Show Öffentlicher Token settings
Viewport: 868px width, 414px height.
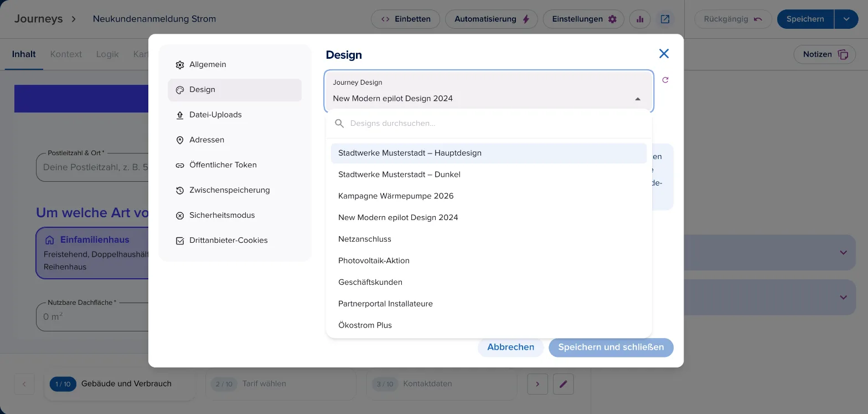[x=235, y=165]
